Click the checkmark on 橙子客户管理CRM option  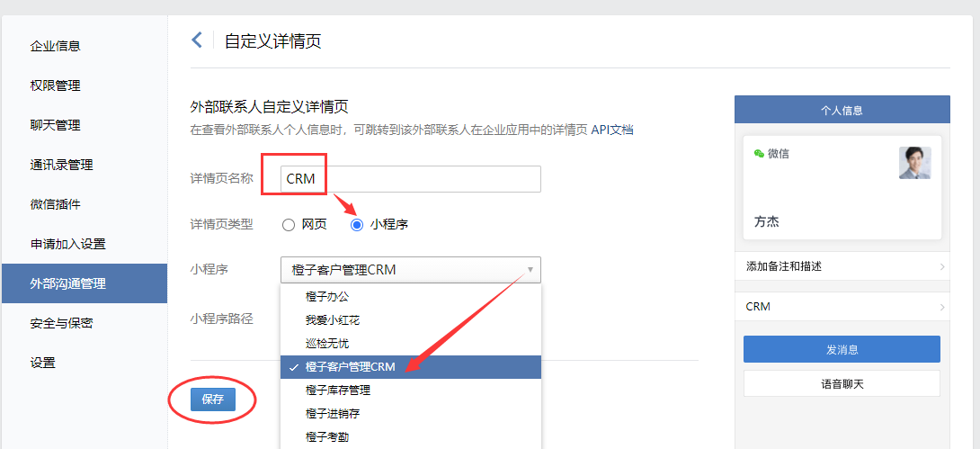point(294,367)
